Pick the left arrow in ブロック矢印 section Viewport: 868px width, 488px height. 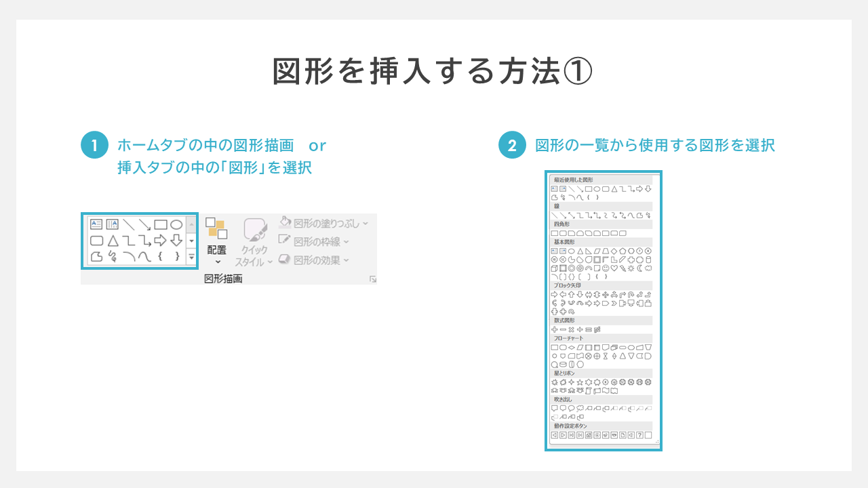tap(563, 295)
